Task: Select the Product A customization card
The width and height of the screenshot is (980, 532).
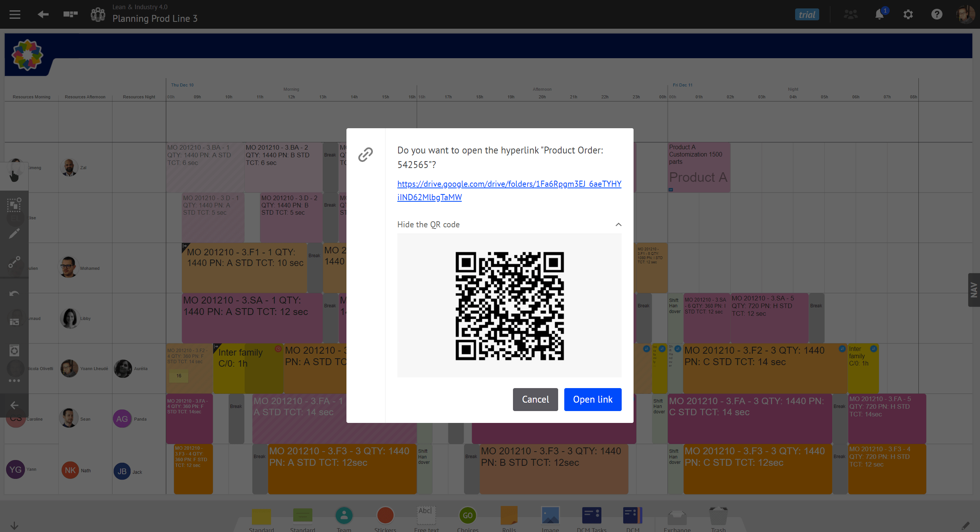Action: (699, 167)
